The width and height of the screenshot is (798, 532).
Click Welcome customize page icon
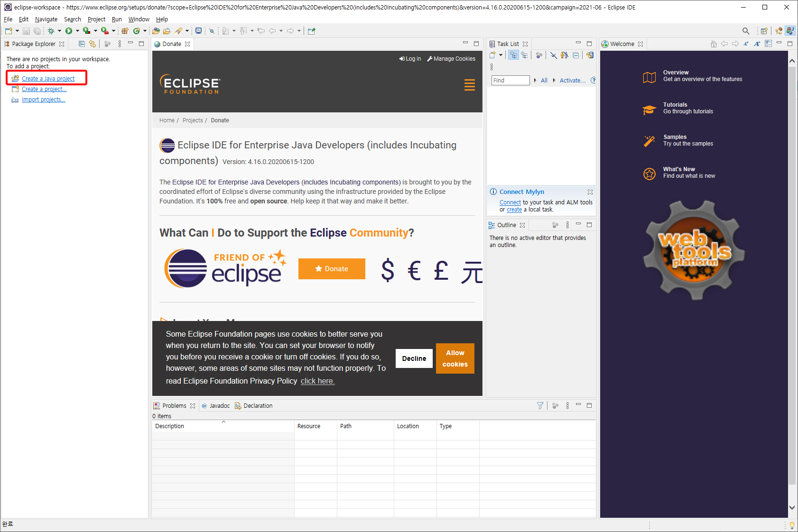[x=768, y=44]
